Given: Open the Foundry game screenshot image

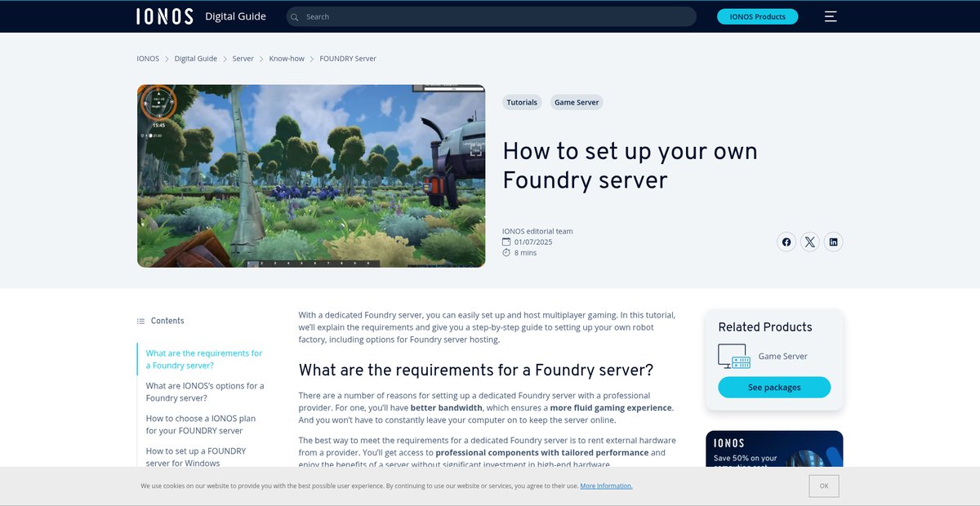Looking at the screenshot, I should pyautogui.click(x=311, y=175).
